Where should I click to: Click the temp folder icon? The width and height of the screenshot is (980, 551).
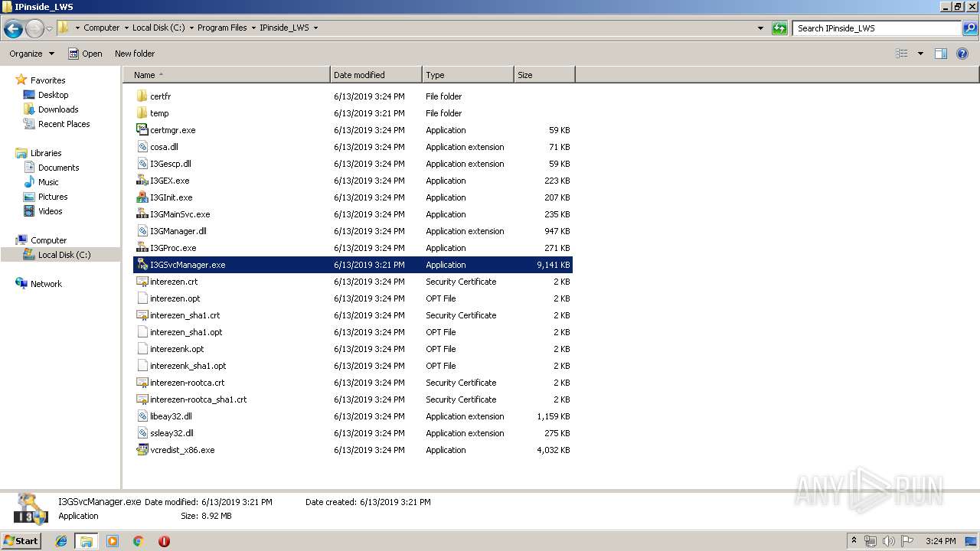(x=142, y=113)
